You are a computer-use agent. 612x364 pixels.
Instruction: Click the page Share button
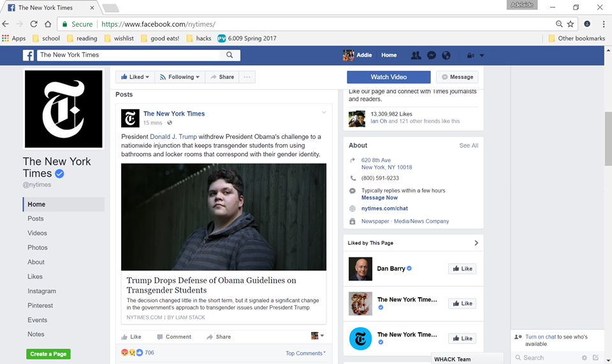222,77
